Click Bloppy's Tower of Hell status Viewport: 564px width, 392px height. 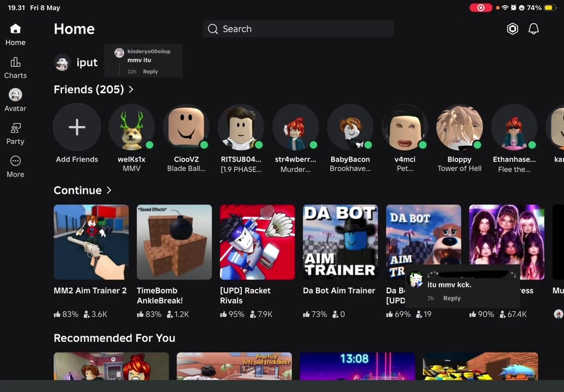459,168
